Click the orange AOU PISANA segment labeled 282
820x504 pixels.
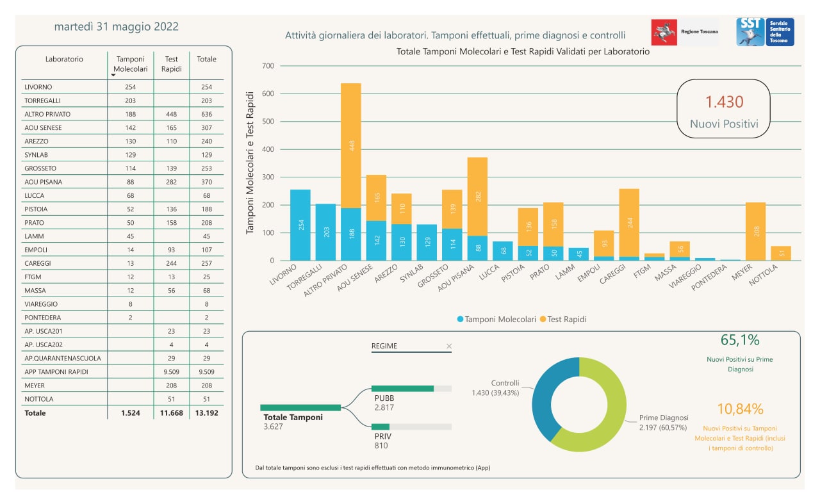(477, 197)
